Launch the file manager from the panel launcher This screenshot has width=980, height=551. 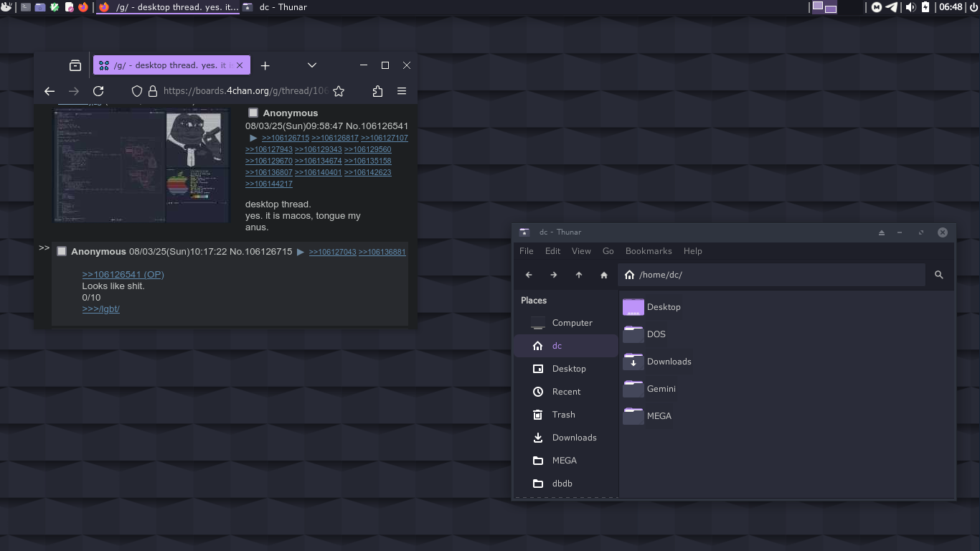40,7
